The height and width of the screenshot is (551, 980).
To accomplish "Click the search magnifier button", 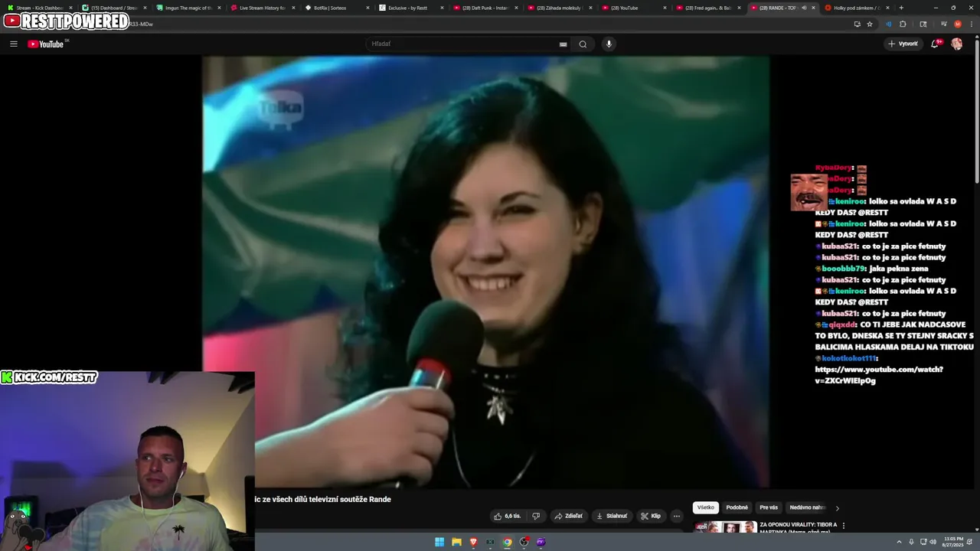I will (583, 44).
